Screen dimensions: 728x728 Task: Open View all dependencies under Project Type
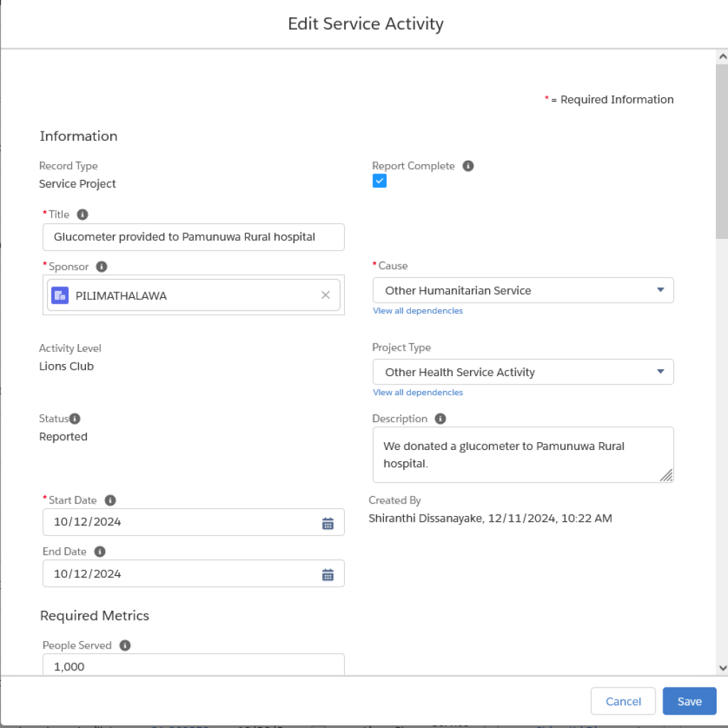(418, 392)
